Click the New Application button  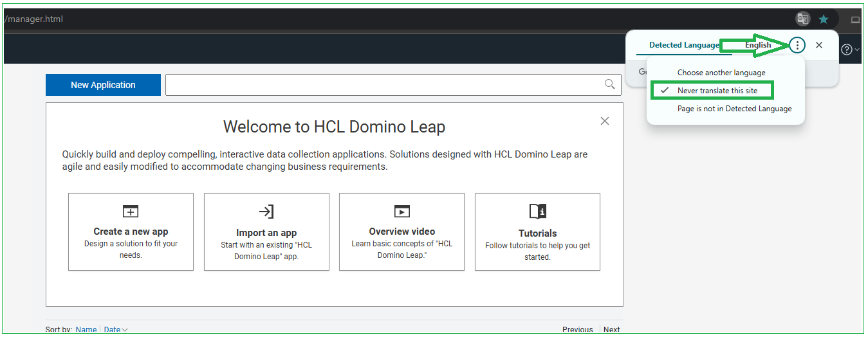click(103, 85)
